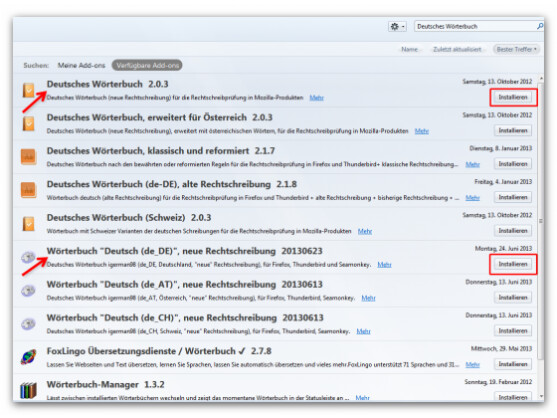Image resolution: width=557 pixels, height=418 pixels.
Task: Click date Mittwoch, 29. Mai 2013
Action: (502, 349)
